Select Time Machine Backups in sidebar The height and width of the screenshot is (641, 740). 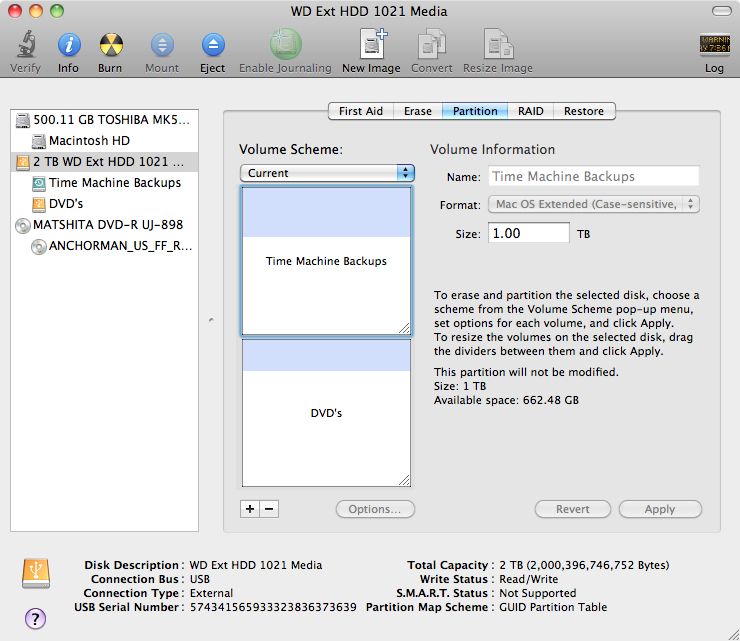point(104,183)
